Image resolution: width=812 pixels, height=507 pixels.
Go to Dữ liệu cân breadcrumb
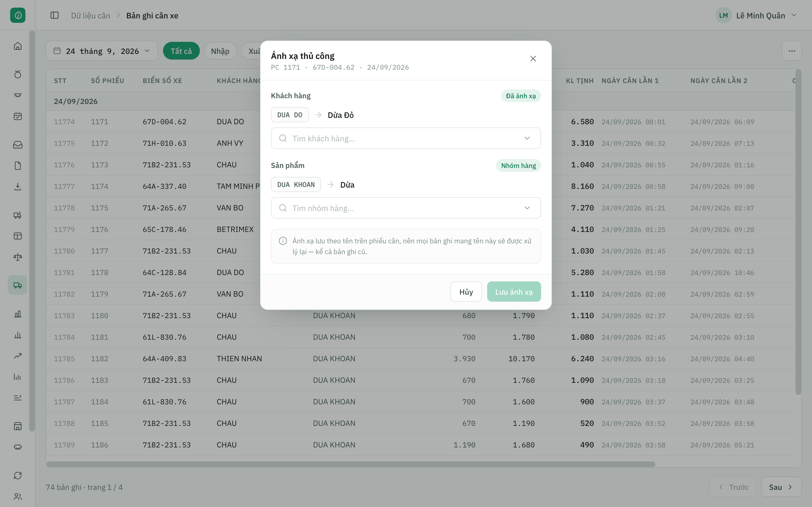click(x=91, y=16)
